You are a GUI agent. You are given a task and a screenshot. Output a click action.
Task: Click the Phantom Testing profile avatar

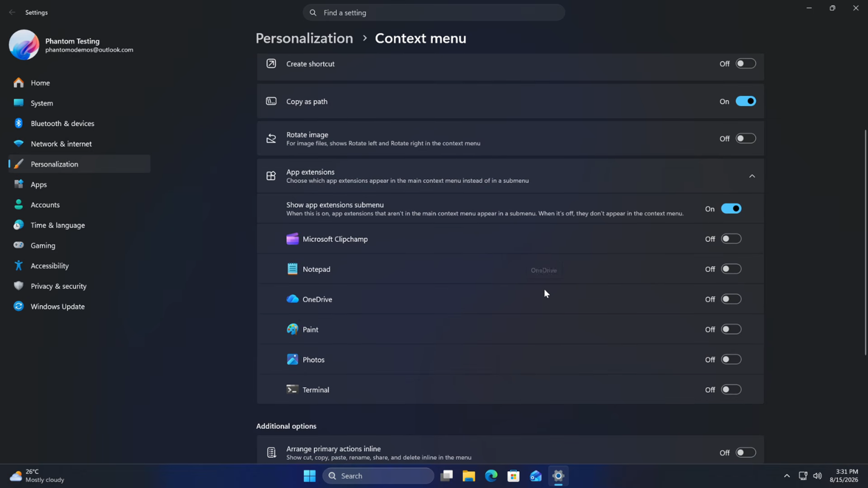pos(24,45)
